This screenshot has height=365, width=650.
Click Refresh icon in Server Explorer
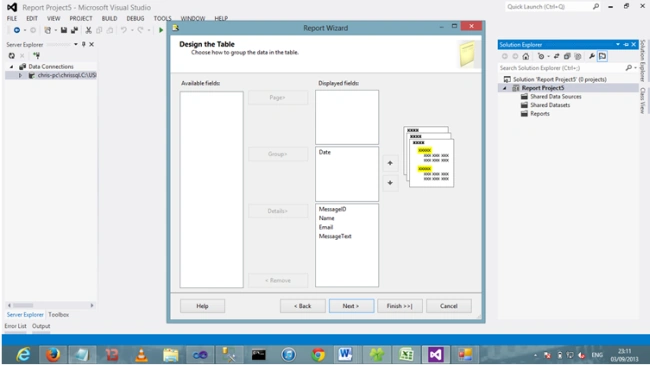coord(12,56)
